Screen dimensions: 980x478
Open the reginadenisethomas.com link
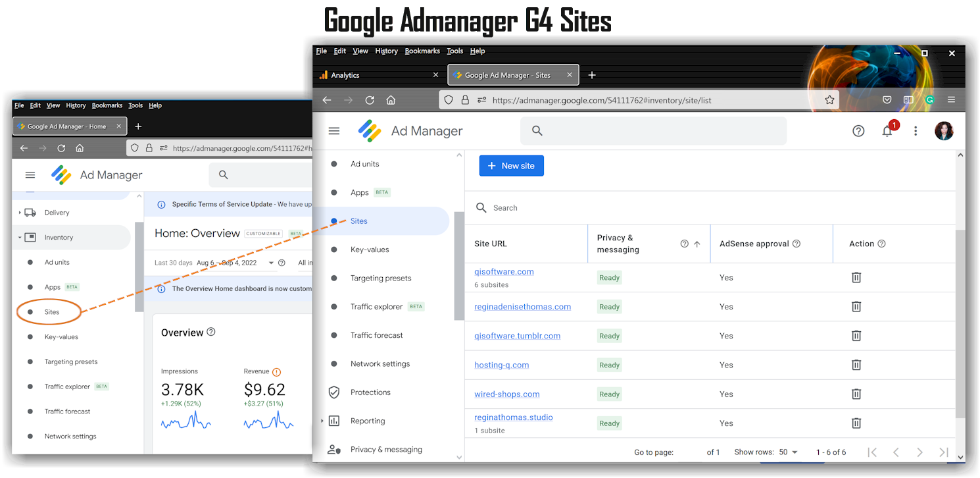coord(522,307)
